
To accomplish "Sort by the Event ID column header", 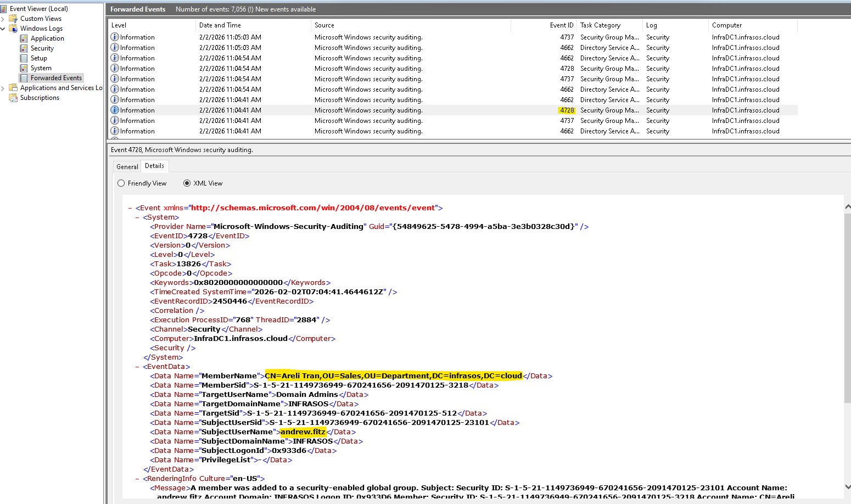I will point(544,25).
